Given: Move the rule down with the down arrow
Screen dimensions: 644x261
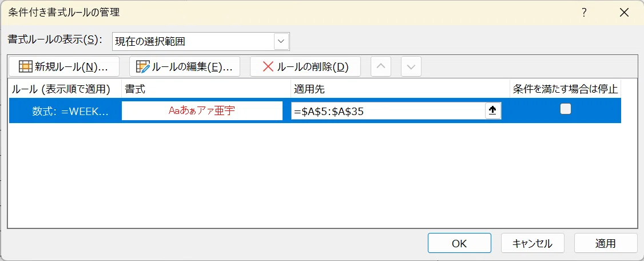Looking at the screenshot, I should tap(411, 66).
